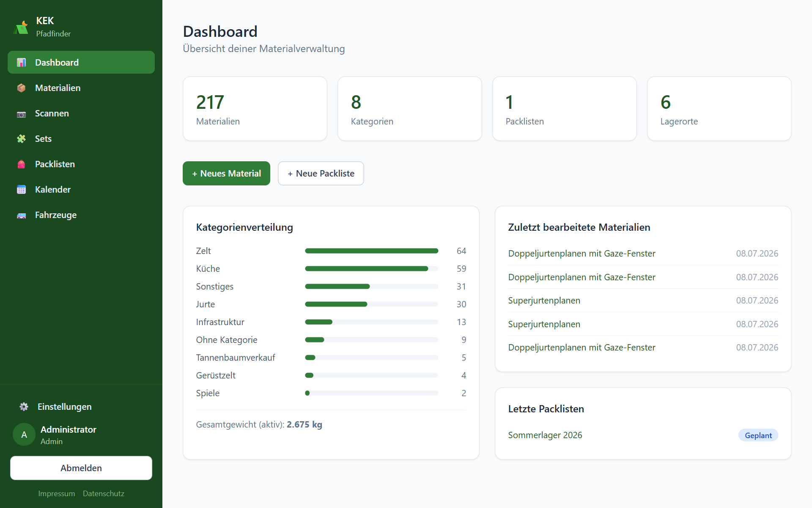Click the Materialien box icon
Screen dimensions: 812x508
pyautogui.click(x=21, y=88)
